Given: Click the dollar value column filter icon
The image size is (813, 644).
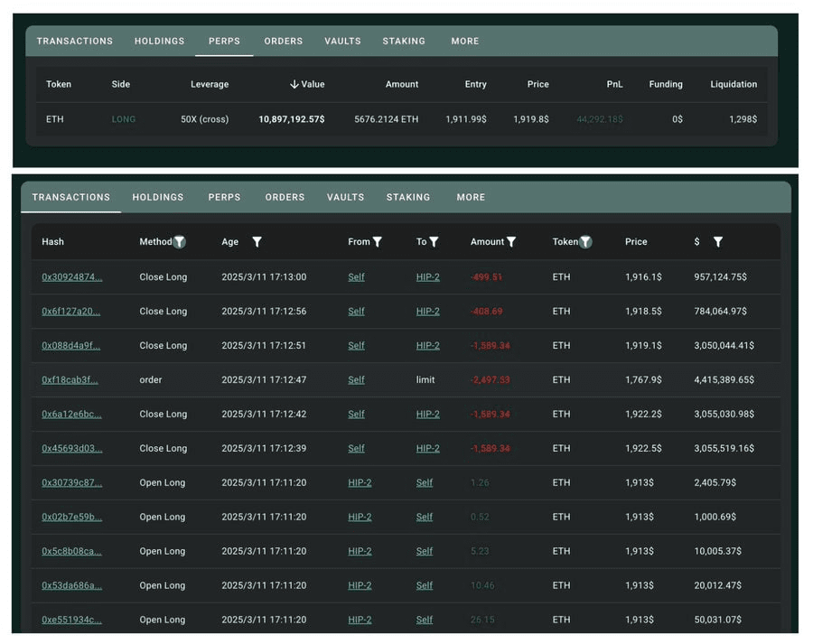Looking at the screenshot, I should coord(718,242).
